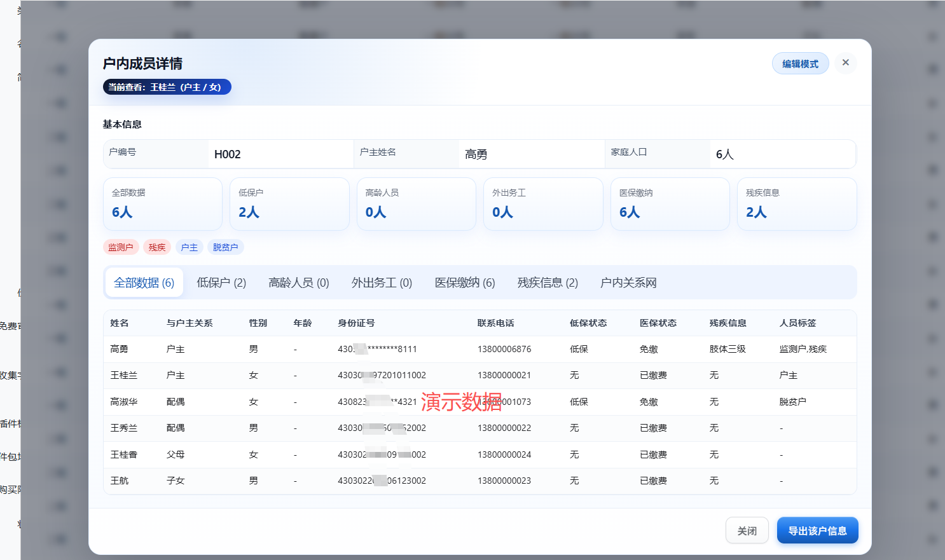This screenshot has width=945, height=560.
Task: Select the name 王桂香 in the table
Action: tap(124, 454)
